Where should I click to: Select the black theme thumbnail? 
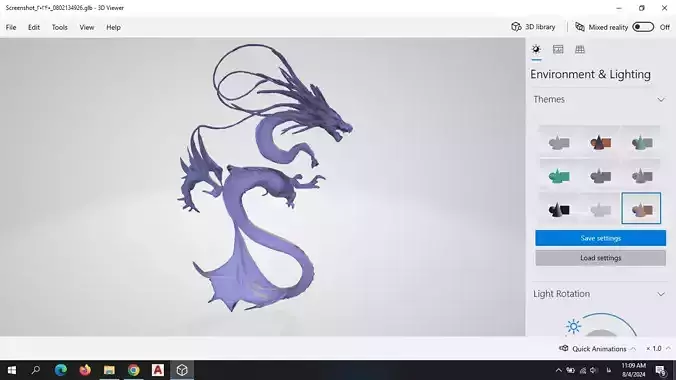(559, 209)
